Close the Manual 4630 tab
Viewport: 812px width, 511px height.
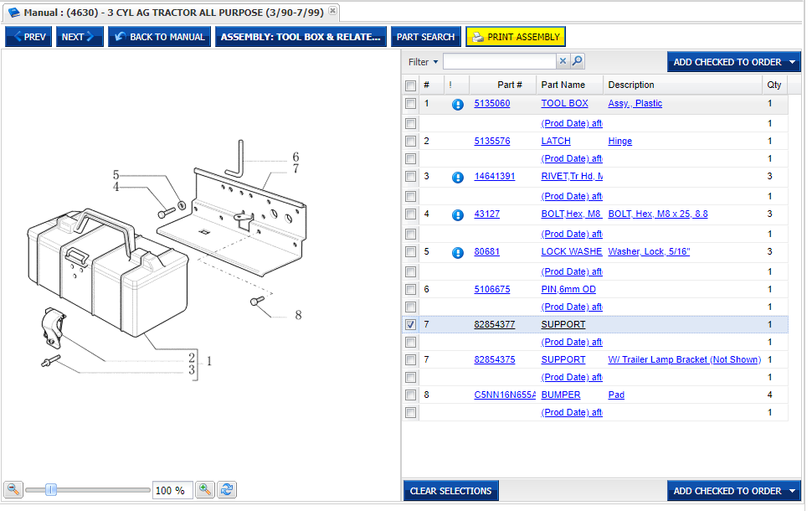[x=332, y=11]
